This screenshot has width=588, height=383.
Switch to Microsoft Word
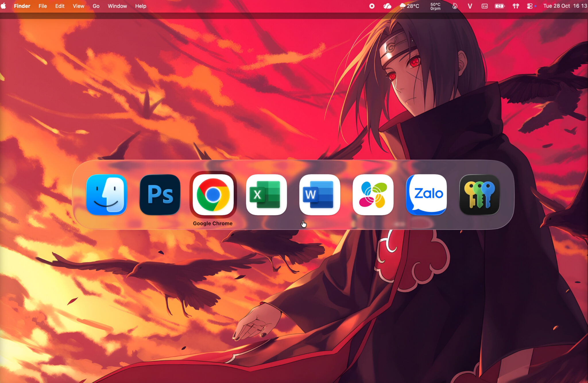(x=320, y=195)
